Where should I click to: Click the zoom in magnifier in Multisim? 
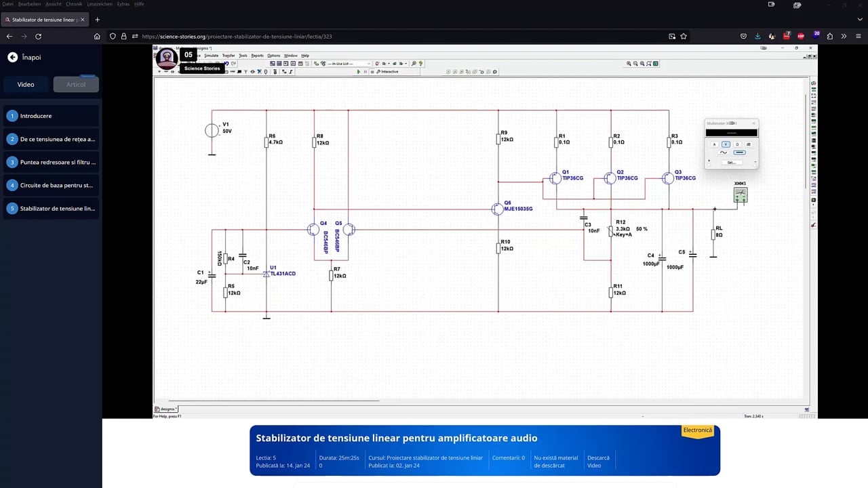(629, 64)
